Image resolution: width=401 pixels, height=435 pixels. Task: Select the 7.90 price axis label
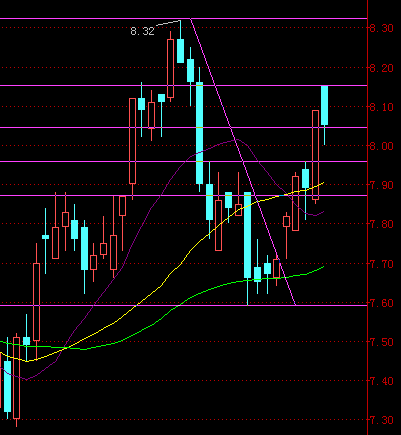click(381, 185)
